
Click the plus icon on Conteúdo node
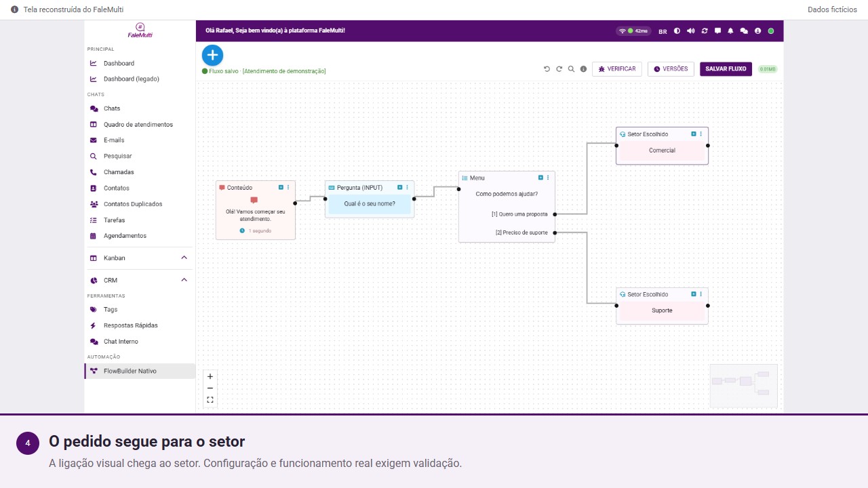pos(281,188)
